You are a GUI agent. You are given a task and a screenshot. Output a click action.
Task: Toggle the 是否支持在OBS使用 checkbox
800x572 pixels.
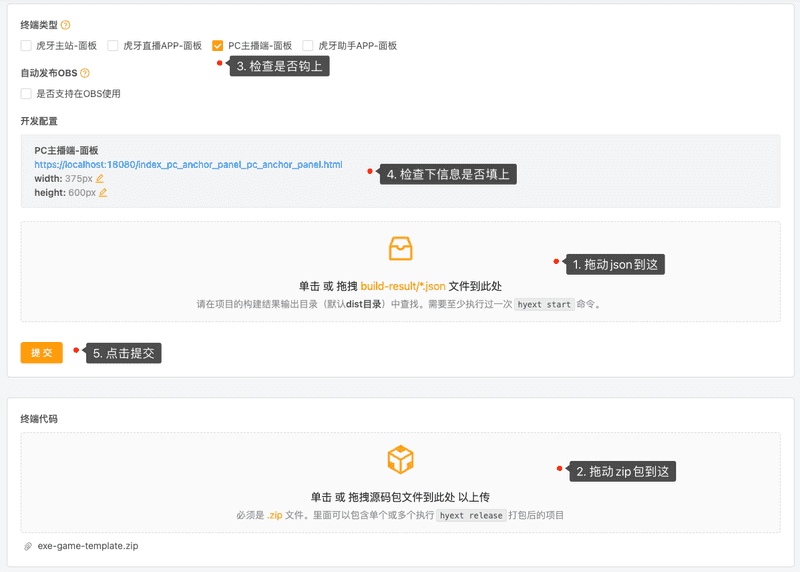[26, 94]
